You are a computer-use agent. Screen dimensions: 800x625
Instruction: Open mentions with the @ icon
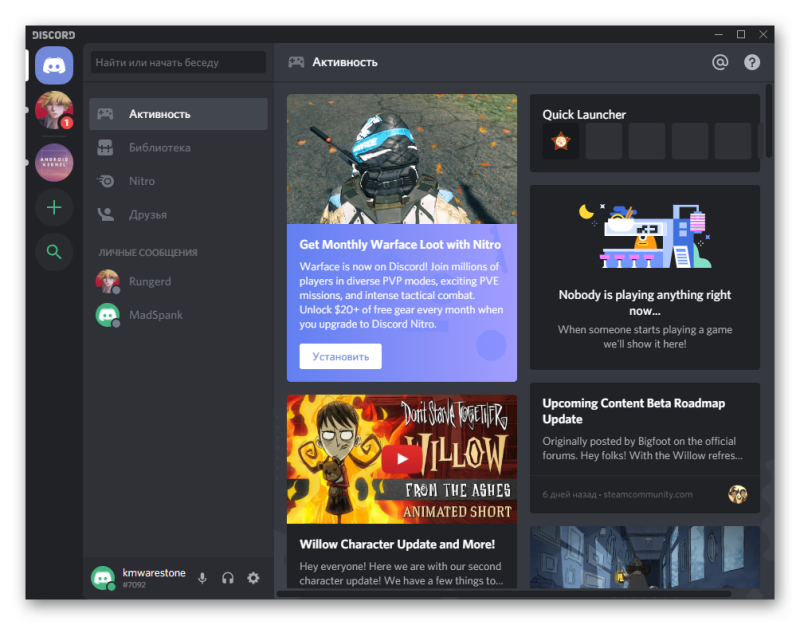pyautogui.click(x=720, y=62)
